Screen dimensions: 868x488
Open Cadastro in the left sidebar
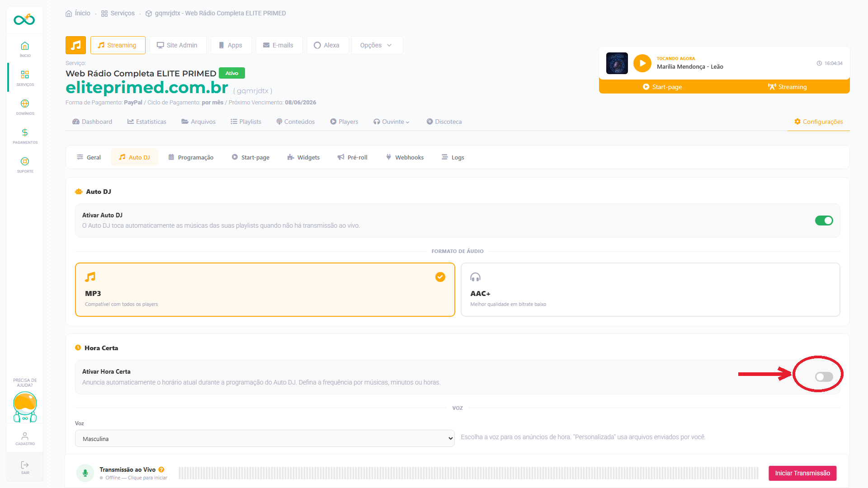(25, 438)
